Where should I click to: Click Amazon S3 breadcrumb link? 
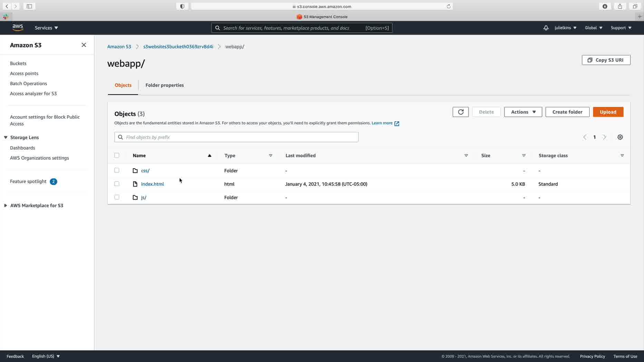119,47
